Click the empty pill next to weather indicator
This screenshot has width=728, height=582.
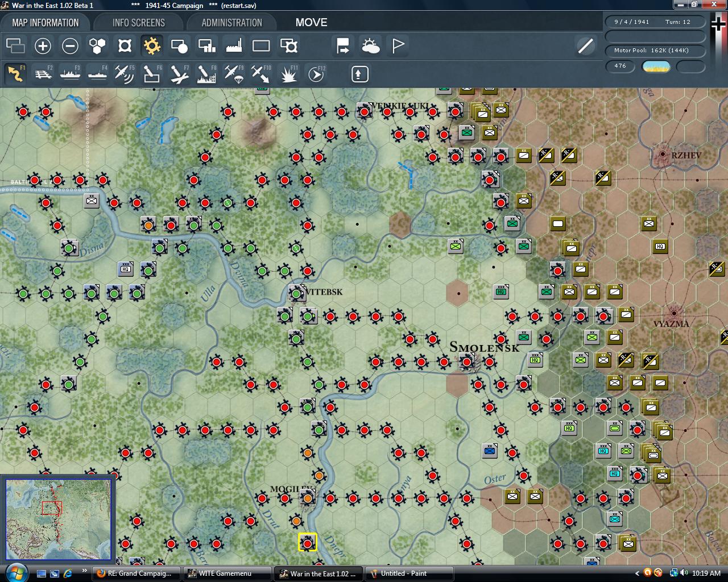(690, 66)
